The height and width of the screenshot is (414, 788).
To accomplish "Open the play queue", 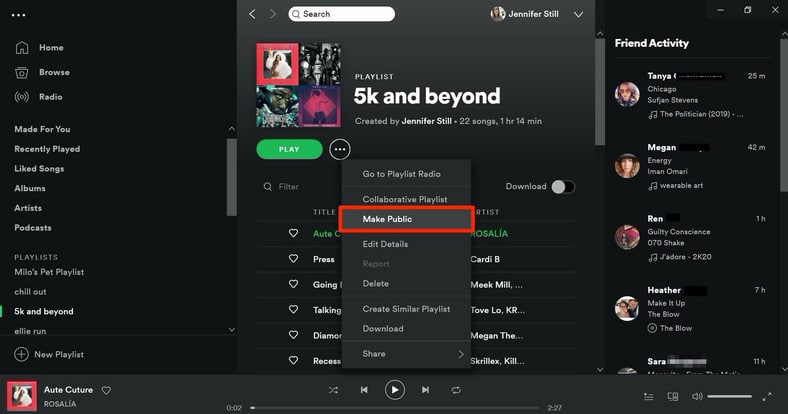I will (649, 397).
